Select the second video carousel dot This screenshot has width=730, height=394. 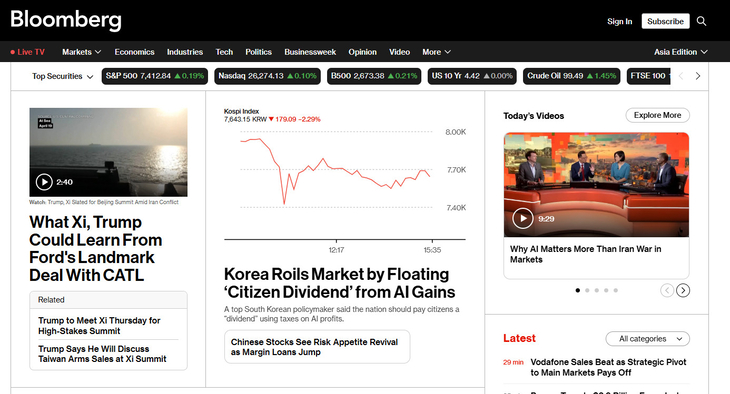[587, 290]
